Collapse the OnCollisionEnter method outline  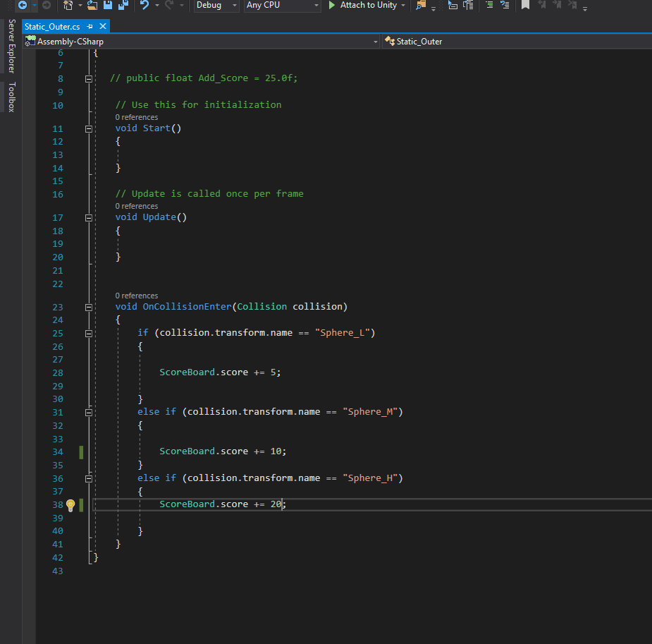89,307
